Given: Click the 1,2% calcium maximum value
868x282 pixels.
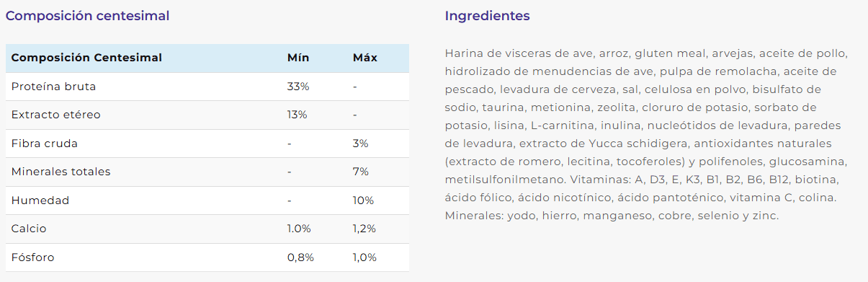Looking at the screenshot, I should pos(366,229).
